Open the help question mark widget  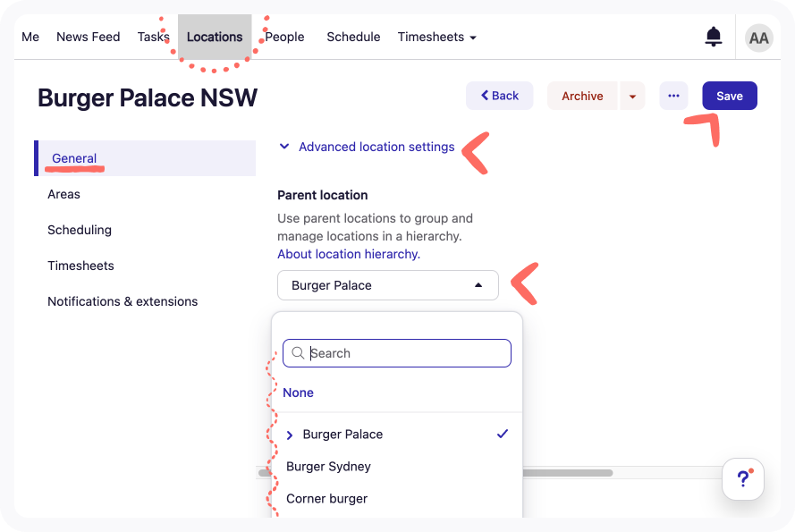(x=743, y=479)
